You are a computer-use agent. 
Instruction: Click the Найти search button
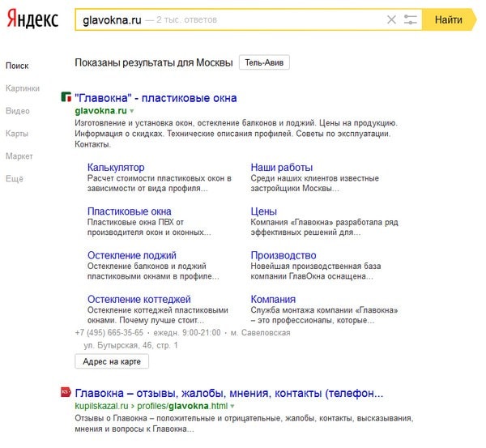click(449, 19)
